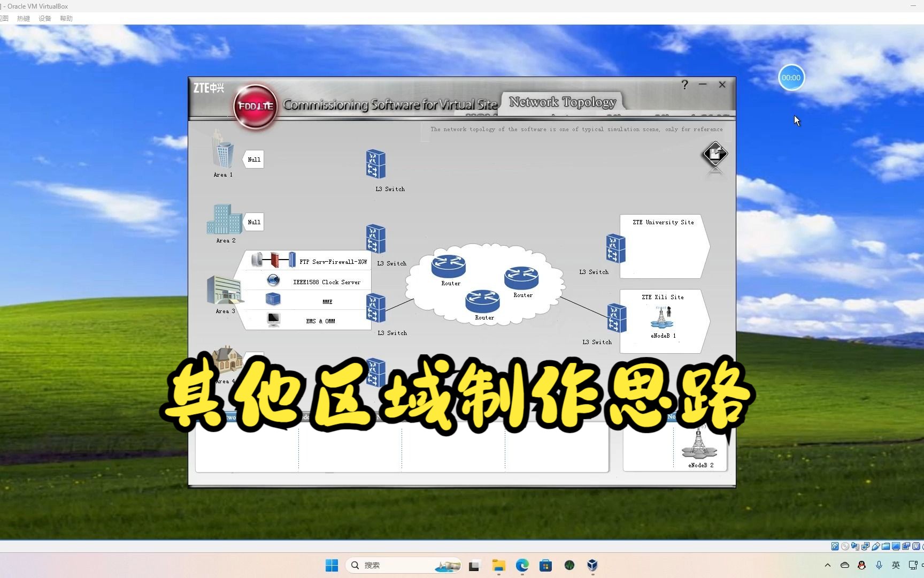Click the red Firewall icon in Area 3 list
The height and width of the screenshot is (578, 924).
[x=275, y=260]
